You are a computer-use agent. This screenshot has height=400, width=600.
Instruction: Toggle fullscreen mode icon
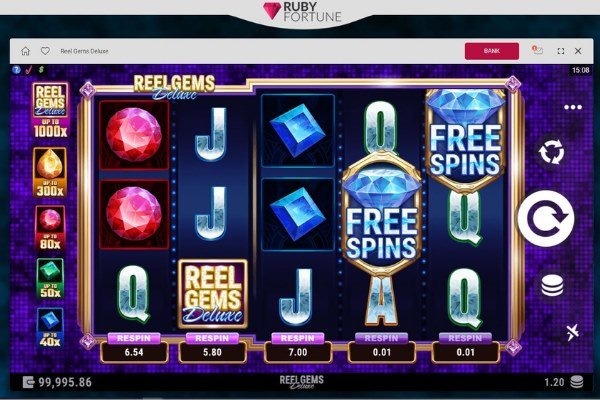pos(561,51)
